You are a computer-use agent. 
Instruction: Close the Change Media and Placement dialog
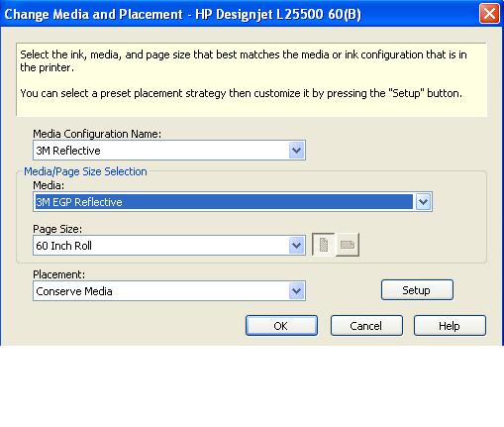(489, 14)
